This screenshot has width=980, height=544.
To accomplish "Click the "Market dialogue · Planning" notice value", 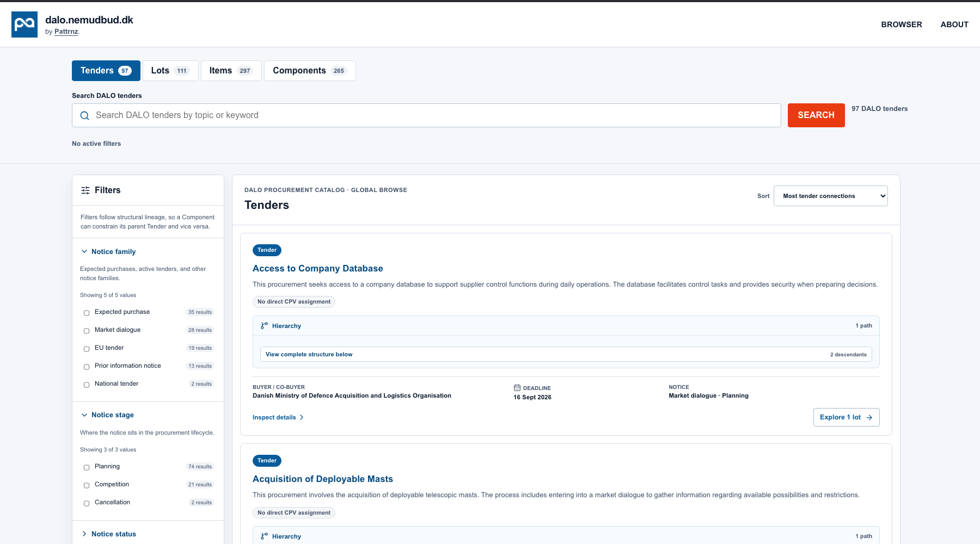I will (x=708, y=395).
